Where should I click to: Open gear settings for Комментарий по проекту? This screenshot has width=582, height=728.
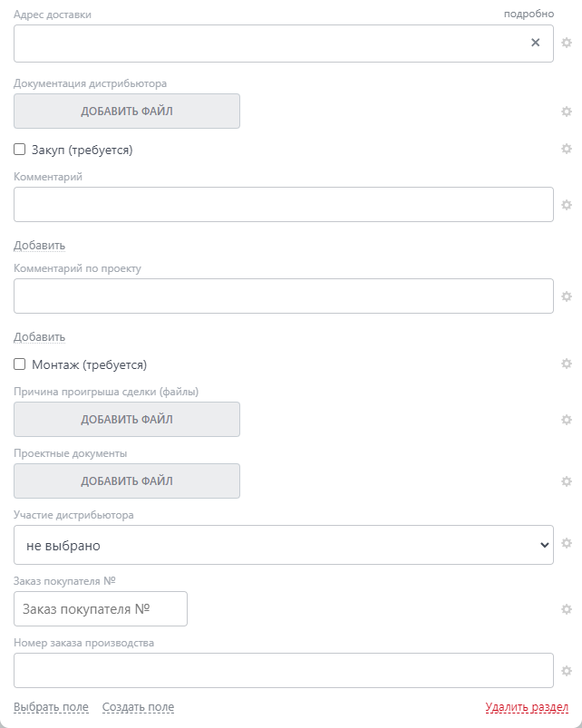pos(567,296)
